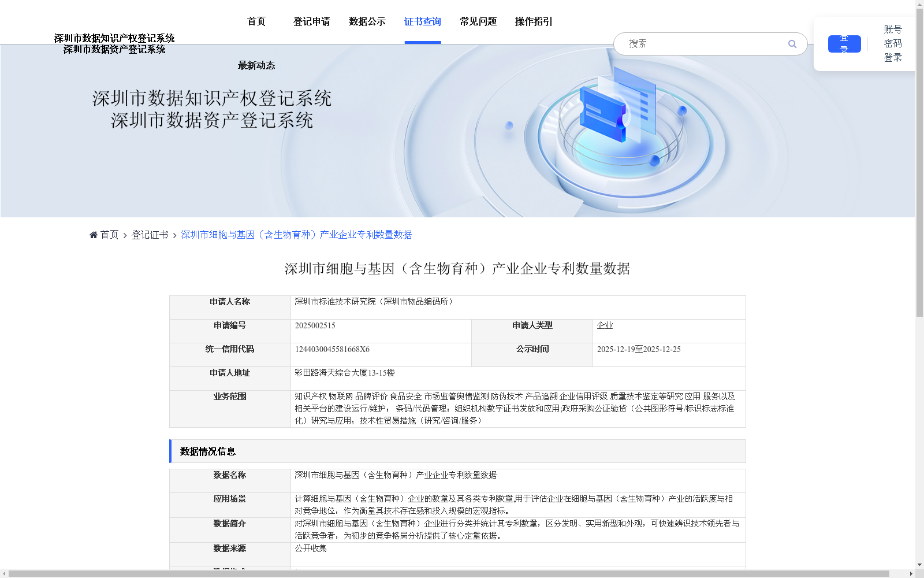Click the page title heading

pos(457,269)
